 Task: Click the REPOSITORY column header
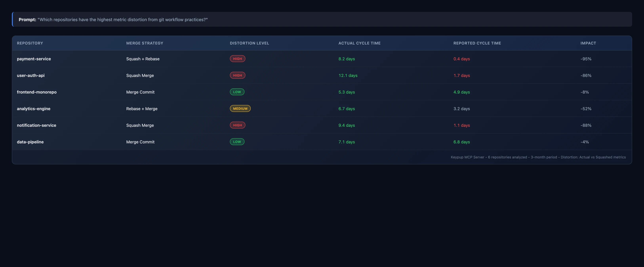click(x=30, y=43)
